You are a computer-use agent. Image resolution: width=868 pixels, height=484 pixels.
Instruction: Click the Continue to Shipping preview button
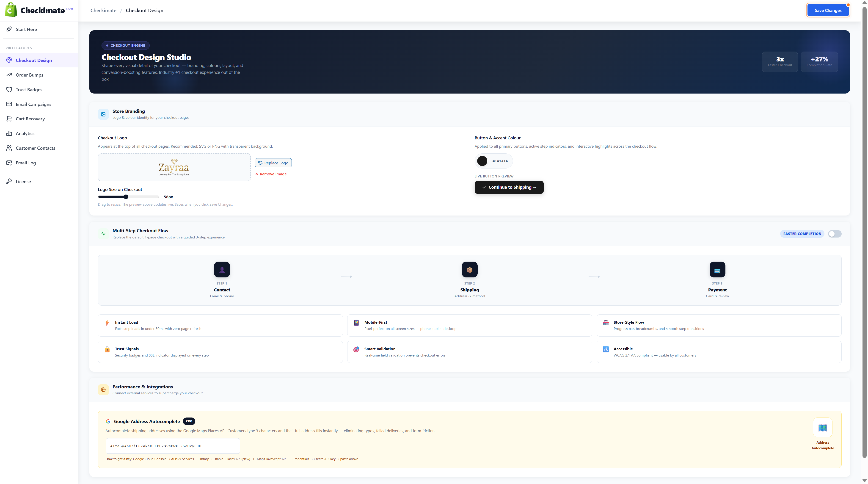[x=509, y=187]
